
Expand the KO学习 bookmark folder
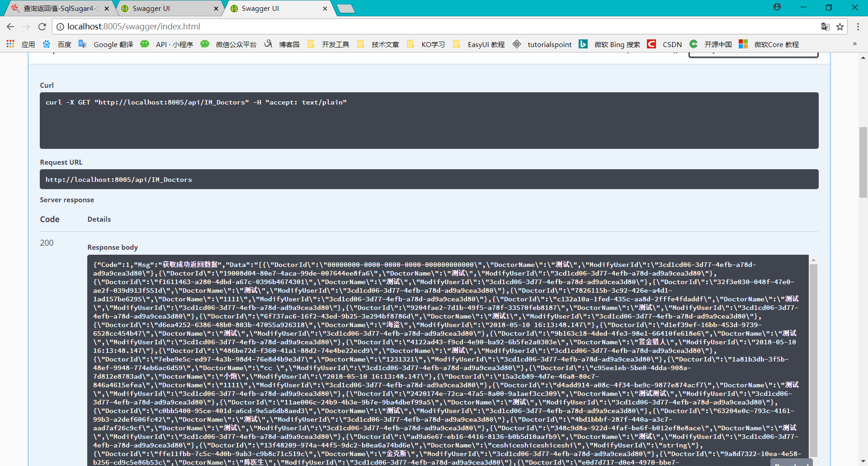(426, 44)
